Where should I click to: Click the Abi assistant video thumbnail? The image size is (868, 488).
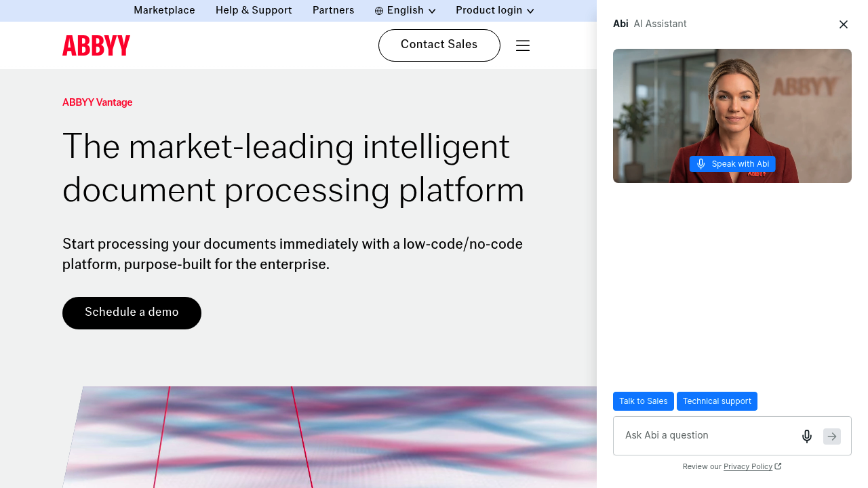[x=732, y=116]
